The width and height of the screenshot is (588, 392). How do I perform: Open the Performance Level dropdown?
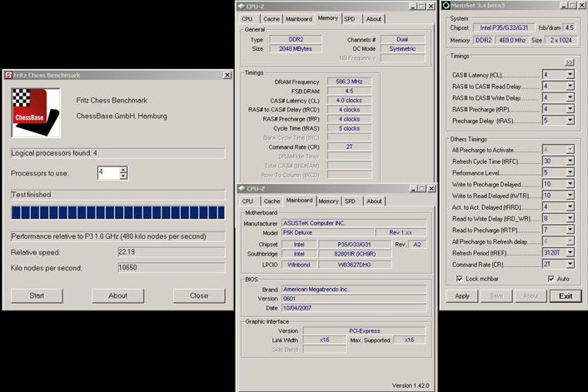click(570, 172)
